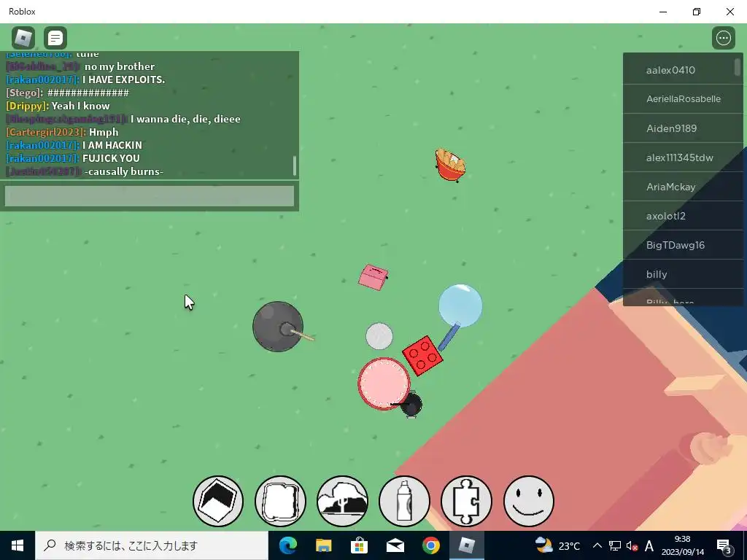747x560 pixels.
Task: Click the chat message input field
Action: [x=149, y=195]
